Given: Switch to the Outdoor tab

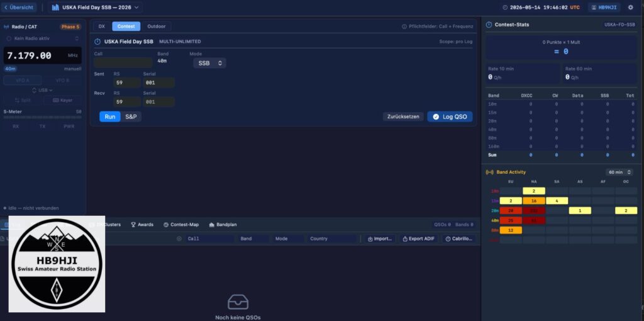Looking at the screenshot, I should pyautogui.click(x=157, y=26).
